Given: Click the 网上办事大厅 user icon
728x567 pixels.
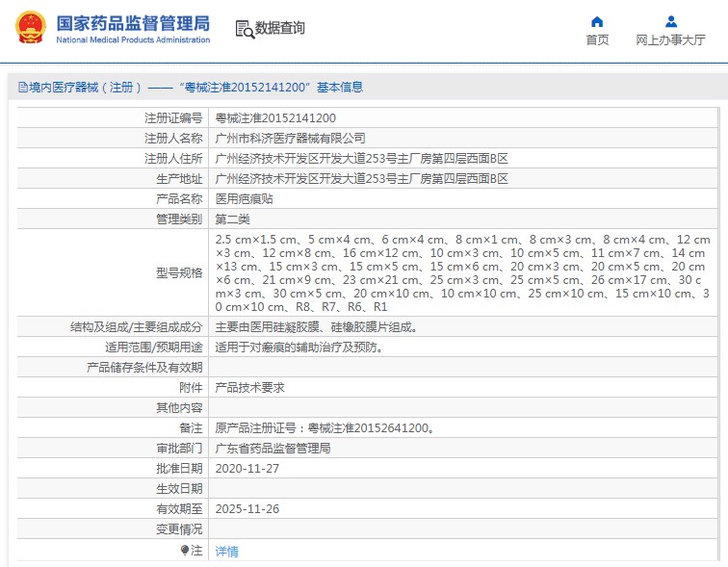Looking at the screenshot, I should 671,22.
